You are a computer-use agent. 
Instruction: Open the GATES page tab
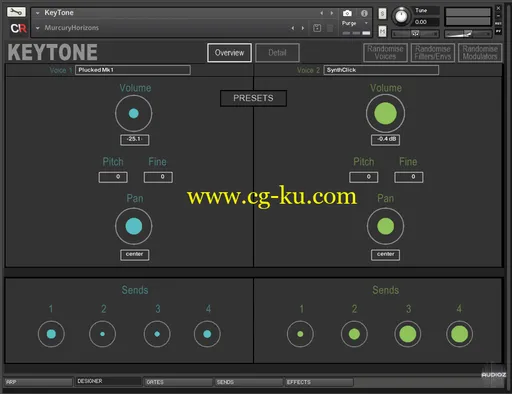(178, 382)
